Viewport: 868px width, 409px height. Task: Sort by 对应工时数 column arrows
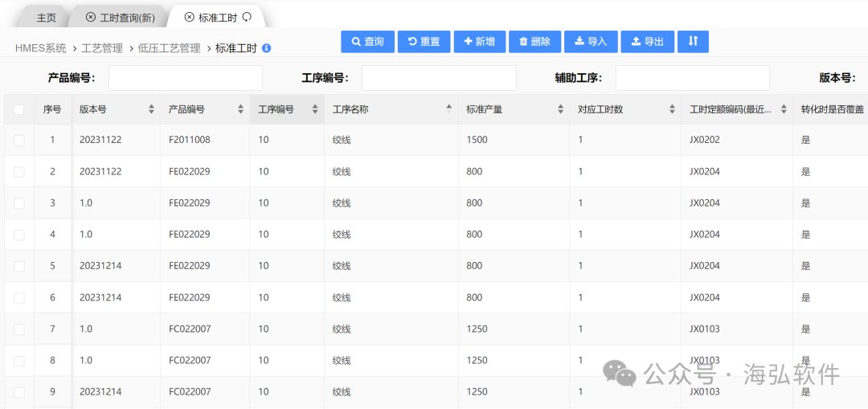(672, 109)
